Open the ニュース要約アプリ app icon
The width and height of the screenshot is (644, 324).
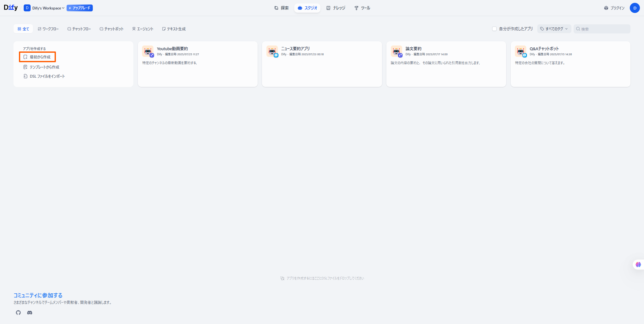[x=272, y=51]
